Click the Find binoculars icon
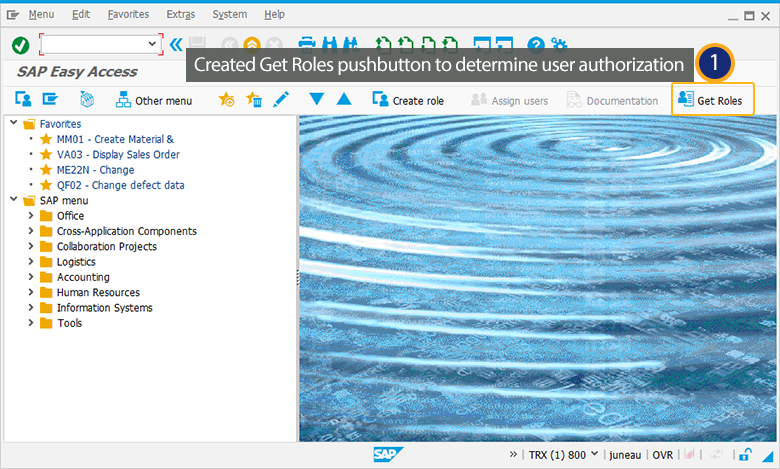The height and width of the screenshot is (469, 780). point(329,45)
